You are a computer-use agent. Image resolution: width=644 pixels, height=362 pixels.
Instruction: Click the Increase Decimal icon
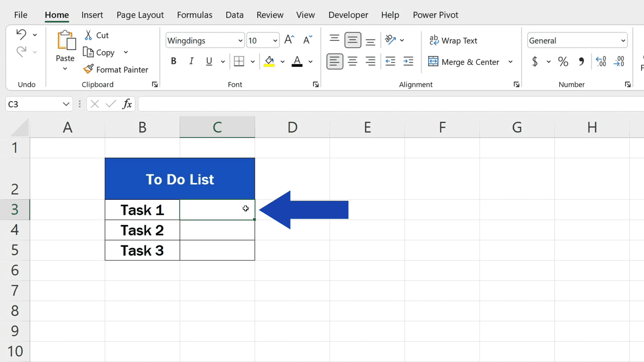600,62
